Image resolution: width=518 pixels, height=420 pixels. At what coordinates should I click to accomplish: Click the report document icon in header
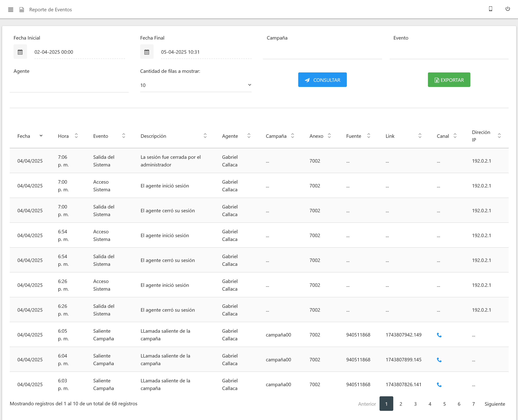(22, 10)
